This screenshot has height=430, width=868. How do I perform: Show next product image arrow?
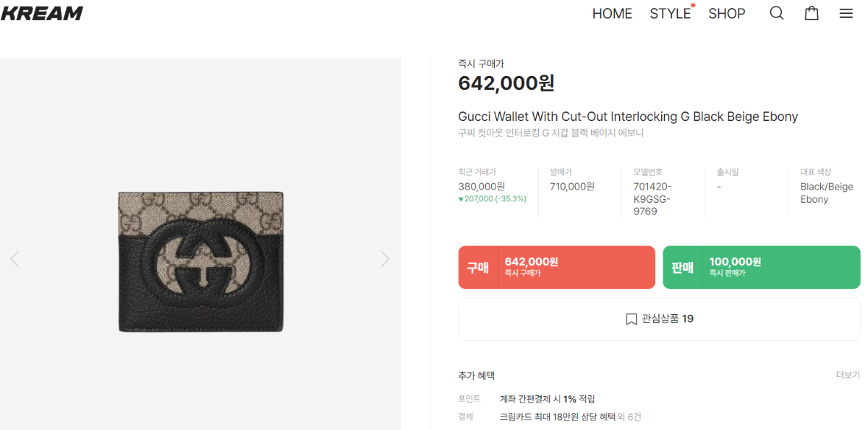coord(385,259)
